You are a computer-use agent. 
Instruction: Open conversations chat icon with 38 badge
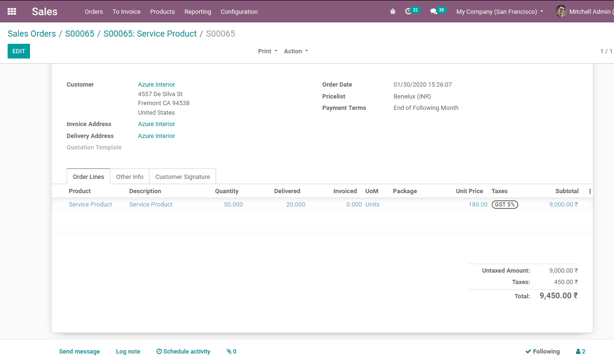[x=438, y=11]
